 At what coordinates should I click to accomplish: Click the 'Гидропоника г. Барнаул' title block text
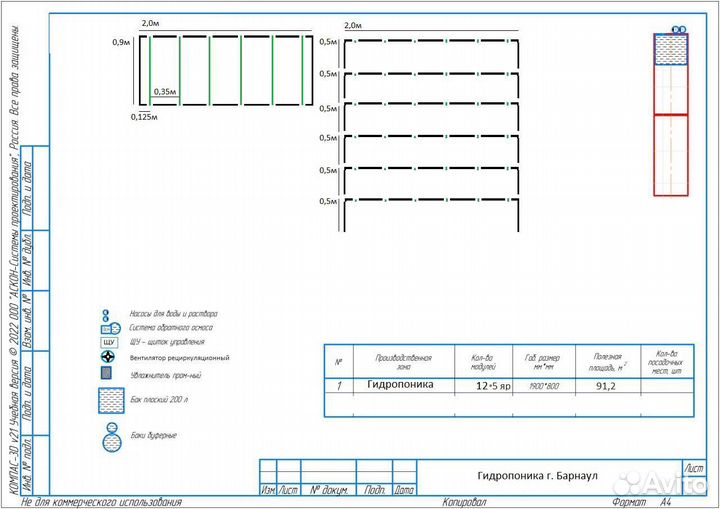(x=537, y=474)
